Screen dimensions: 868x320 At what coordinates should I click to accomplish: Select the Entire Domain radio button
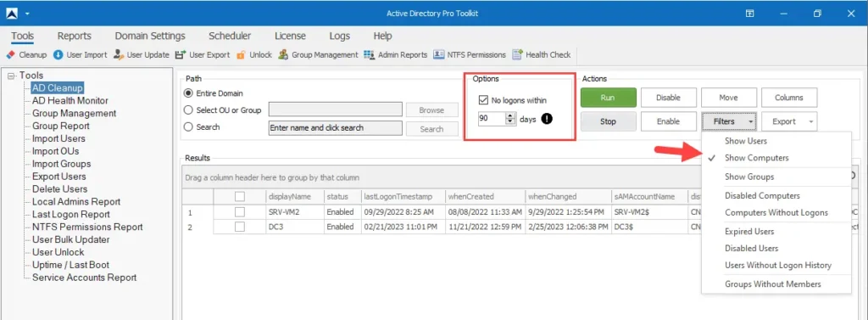(x=188, y=93)
